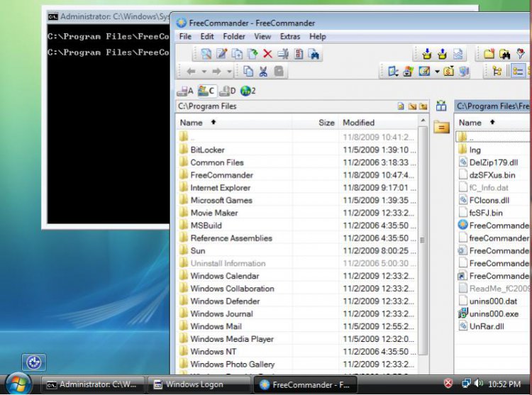532x395 pixels.
Task: Select FreeCommander folder in left pane
Action: point(221,175)
